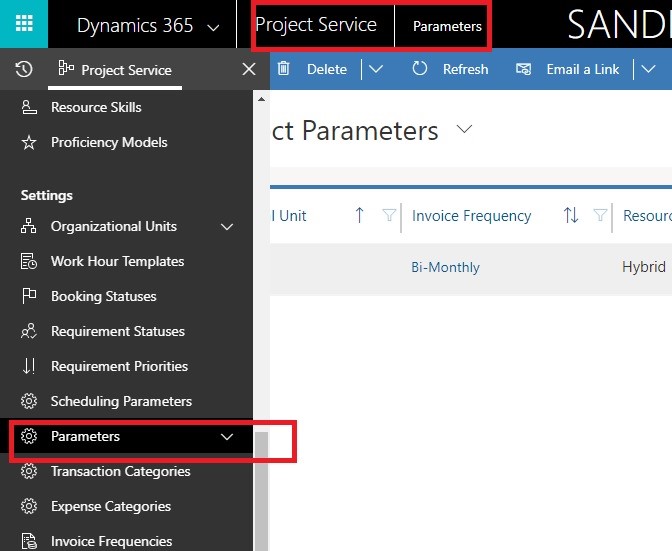This screenshot has width=672, height=551.
Task: Open the Project Parameters view selector
Action: (464, 130)
